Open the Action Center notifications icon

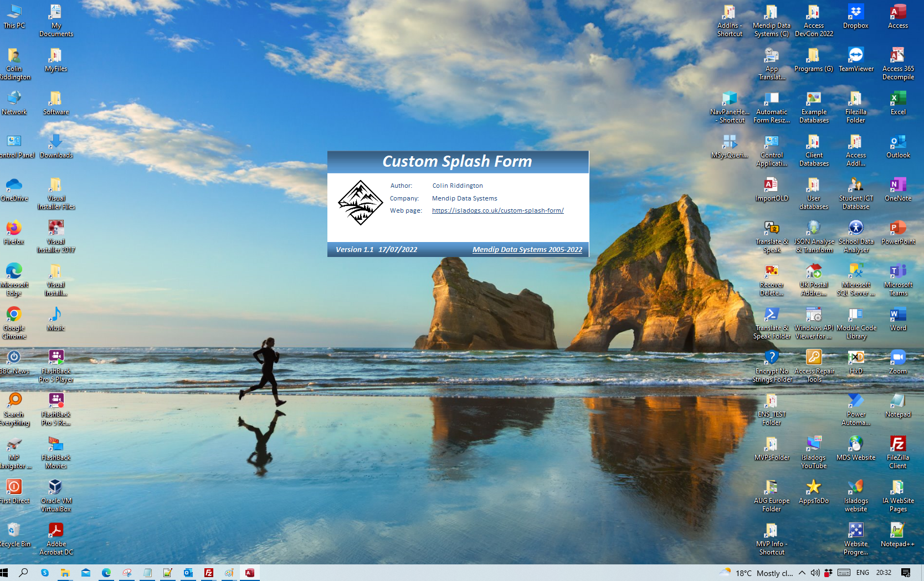[x=906, y=573]
